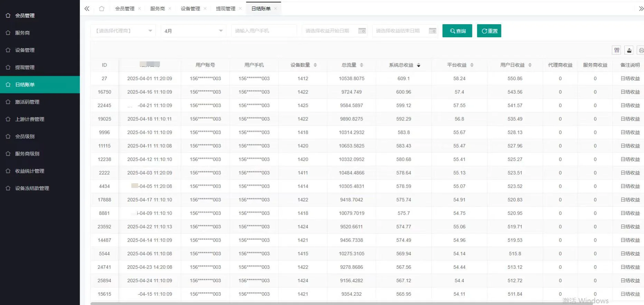The image size is (644, 305).
Task: Switch to the 日结账单 tab
Action: click(261, 9)
